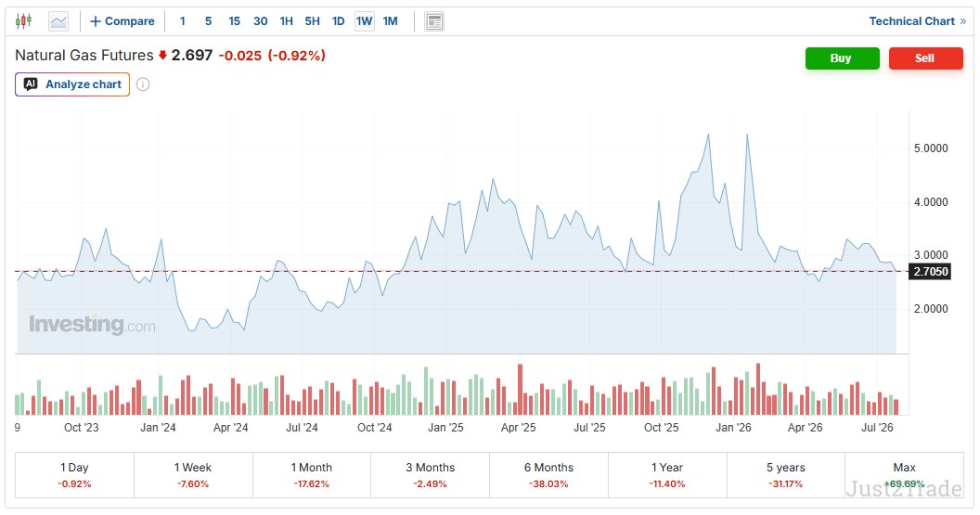Switch to the 1M interval
This screenshot has width=980, height=515.
(x=391, y=21)
